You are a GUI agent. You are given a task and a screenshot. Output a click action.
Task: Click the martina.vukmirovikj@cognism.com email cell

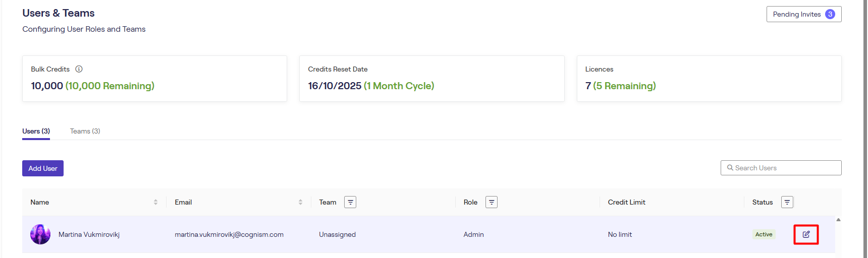(229, 234)
